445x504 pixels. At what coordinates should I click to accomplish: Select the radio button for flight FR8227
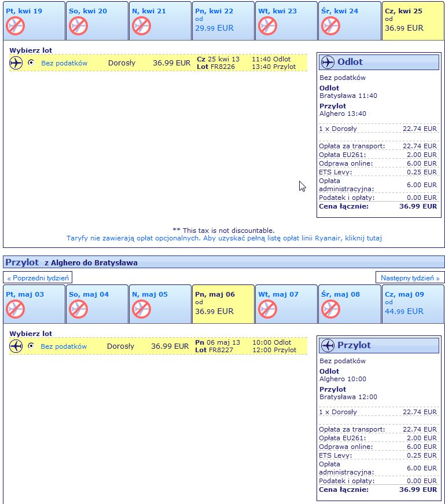31,345
